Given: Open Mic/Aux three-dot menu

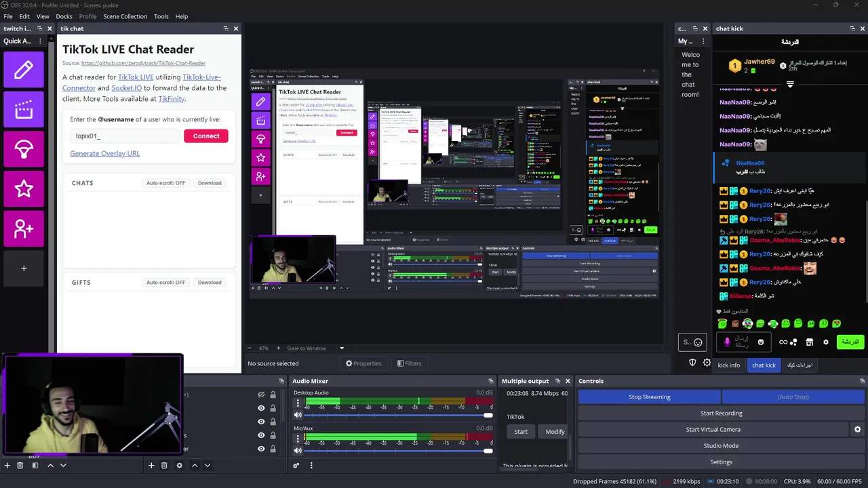Looking at the screenshot, I should coord(298,439).
